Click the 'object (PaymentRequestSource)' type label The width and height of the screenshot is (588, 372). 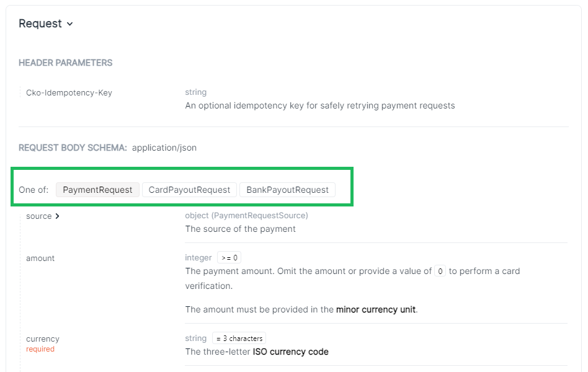(246, 216)
